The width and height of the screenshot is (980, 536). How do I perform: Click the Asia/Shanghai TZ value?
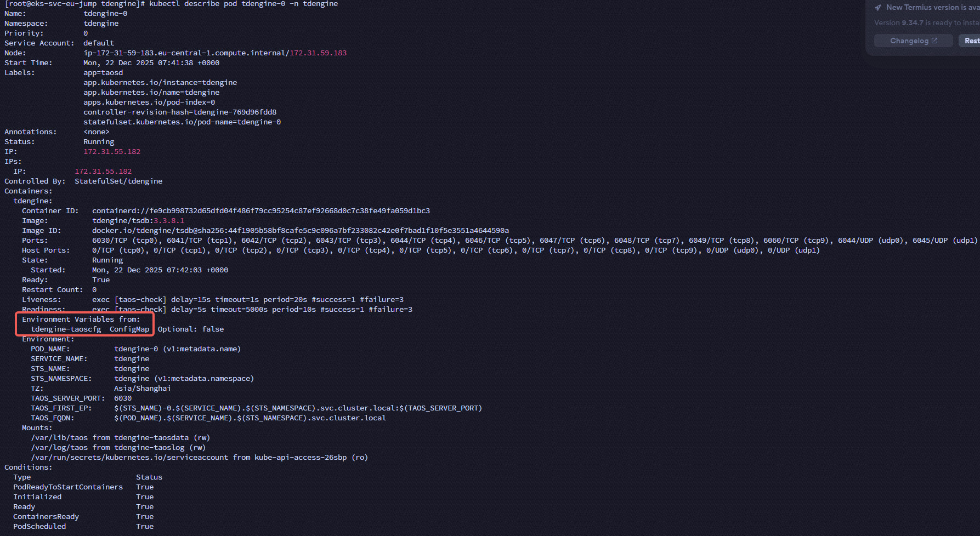click(x=143, y=389)
